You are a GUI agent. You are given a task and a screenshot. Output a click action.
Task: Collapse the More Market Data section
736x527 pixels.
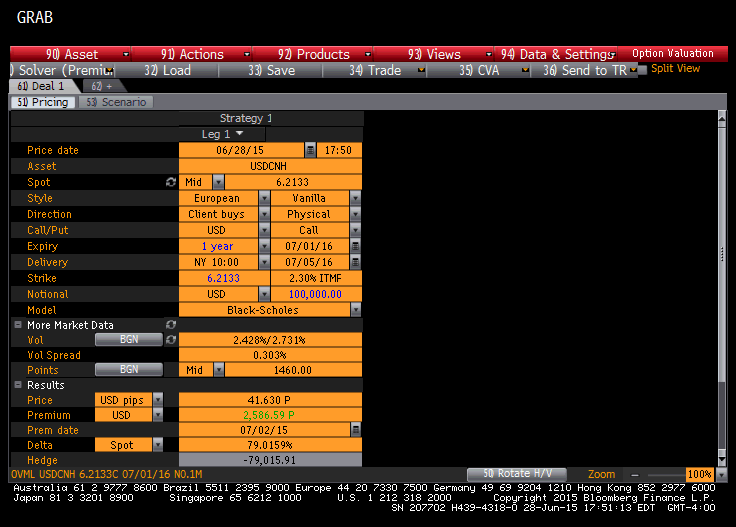coord(18,325)
